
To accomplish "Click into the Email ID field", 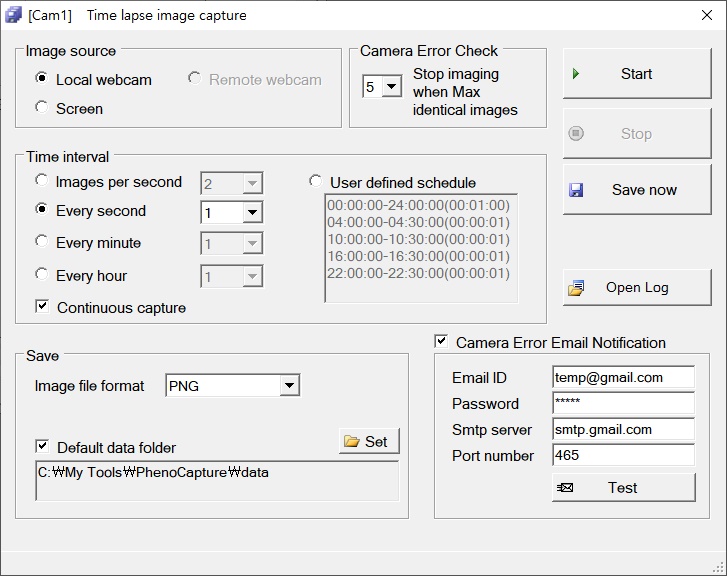I will click(x=622, y=378).
